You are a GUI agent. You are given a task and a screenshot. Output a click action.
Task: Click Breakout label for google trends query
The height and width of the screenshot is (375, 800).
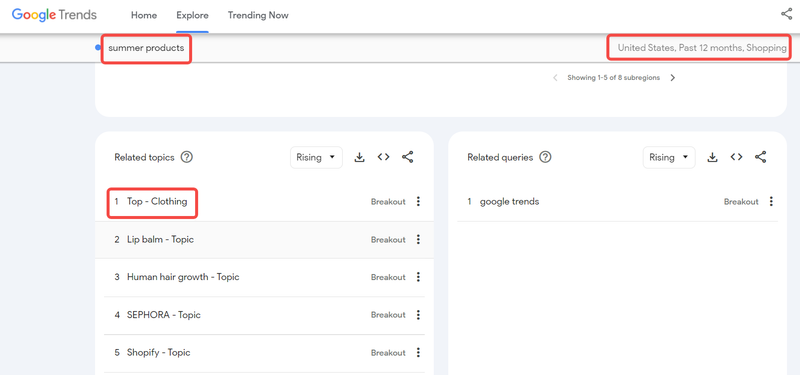(741, 202)
